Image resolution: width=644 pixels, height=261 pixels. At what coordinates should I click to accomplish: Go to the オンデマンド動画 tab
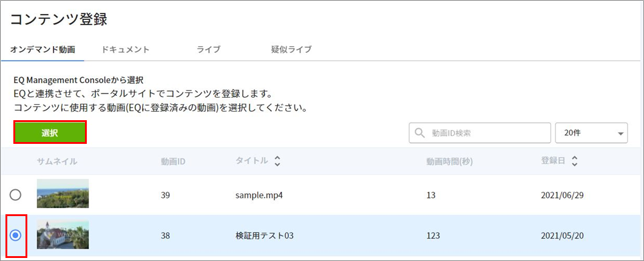[42, 50]
